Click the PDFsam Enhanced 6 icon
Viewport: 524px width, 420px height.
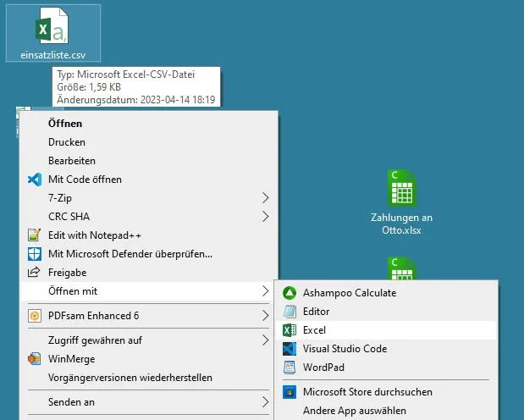pos(35,316)
